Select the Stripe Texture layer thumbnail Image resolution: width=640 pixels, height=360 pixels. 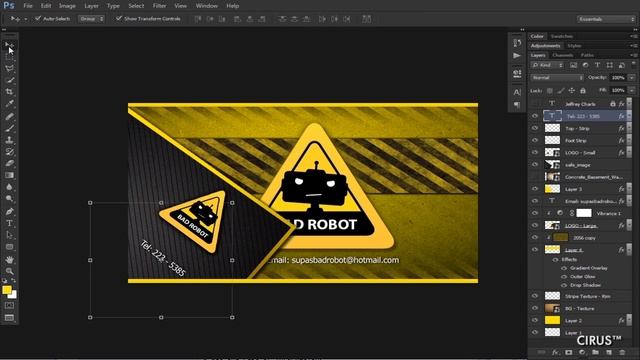coord(552,296)
